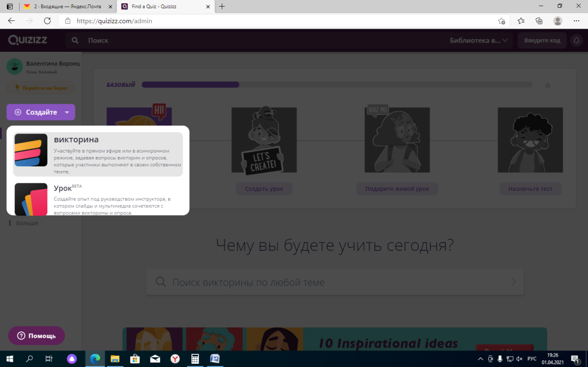Image resolution: width=588 pixels, height=367 pixels.
Task: Open the Помощь help button
Action: 36,336
